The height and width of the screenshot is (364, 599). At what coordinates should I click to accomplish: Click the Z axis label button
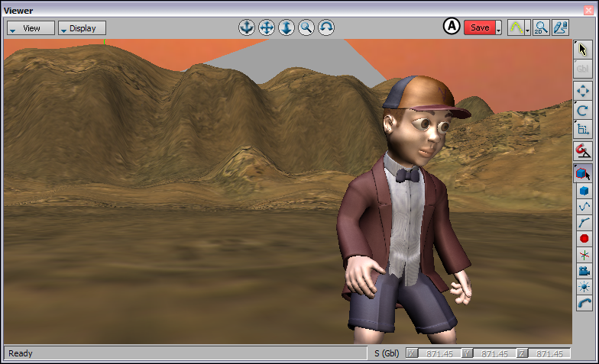(523, 353)
